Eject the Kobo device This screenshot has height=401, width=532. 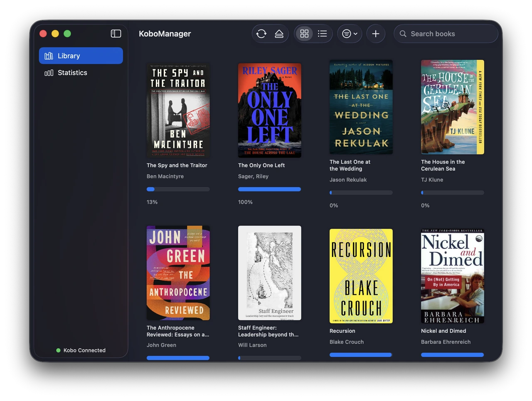[279, 34]
